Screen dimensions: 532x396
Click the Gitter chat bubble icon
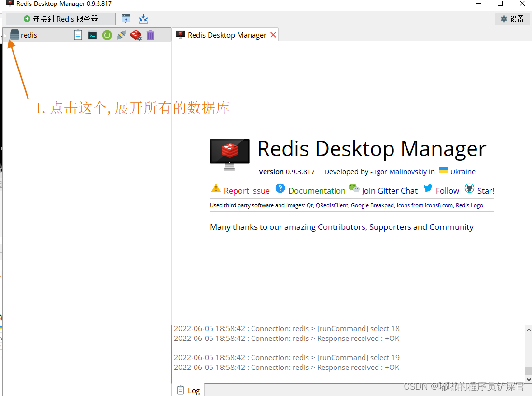click(x=354, y=188)
